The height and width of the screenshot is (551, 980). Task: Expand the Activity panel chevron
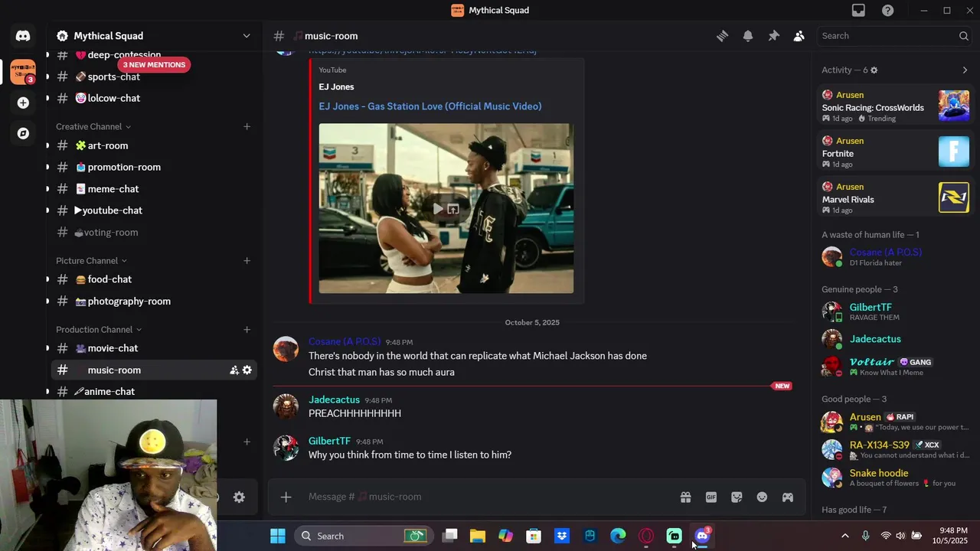click(965, 70)
